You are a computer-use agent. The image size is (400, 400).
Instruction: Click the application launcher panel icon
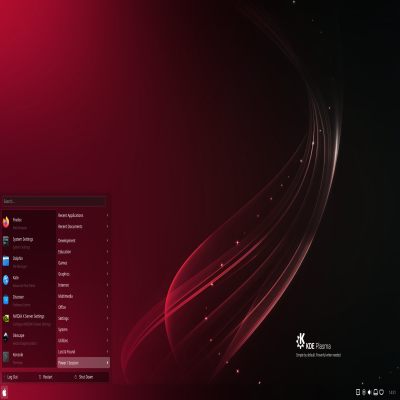click(5, 392)
